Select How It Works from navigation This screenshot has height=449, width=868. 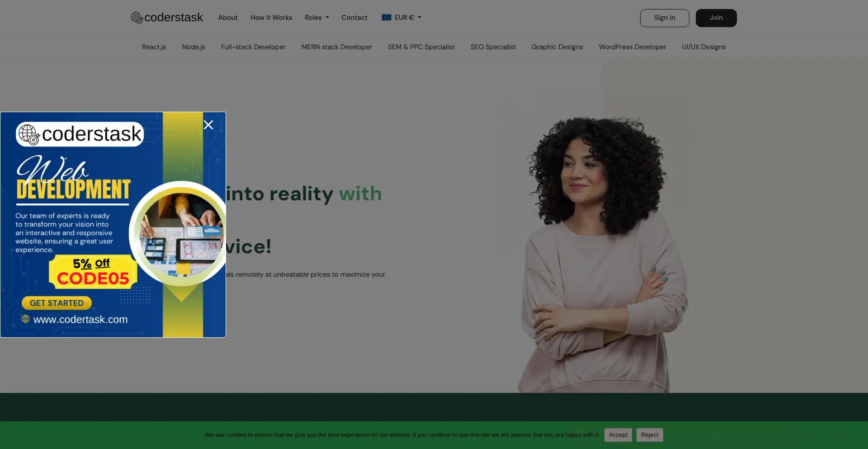[x=271, y=18]
